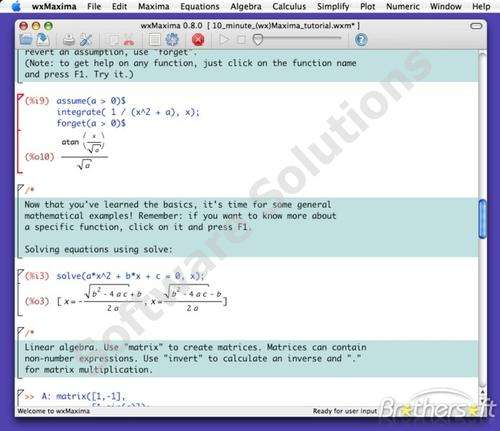The height and width of the screenshot is (431, 500).
Task: Open the Equations menu
Action: pyautogui.click(x=200, y=6)
